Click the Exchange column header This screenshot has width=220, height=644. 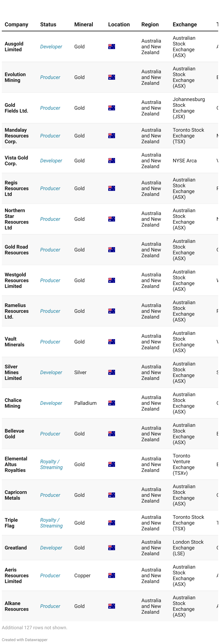pos(185,25)
